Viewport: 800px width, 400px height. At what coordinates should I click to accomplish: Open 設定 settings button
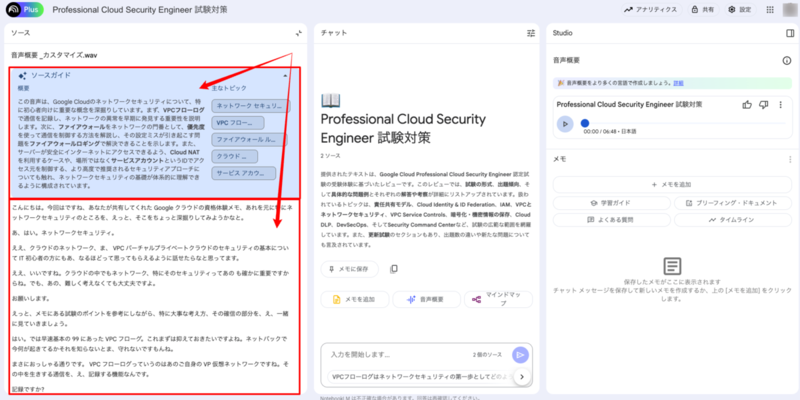click(x=740, y=10)
